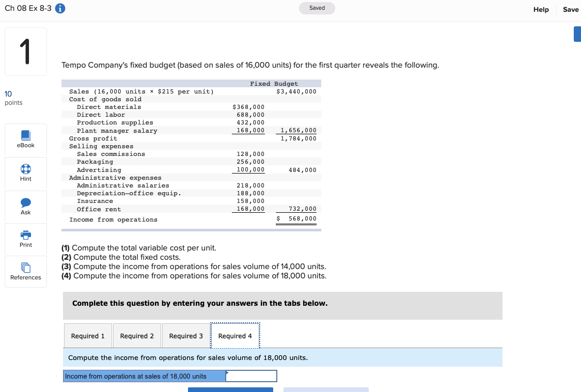Image resolution: width=581 pixels, height=392 pixels.
Task: Switch to the Required 1 tab
Action: [88, 335]
